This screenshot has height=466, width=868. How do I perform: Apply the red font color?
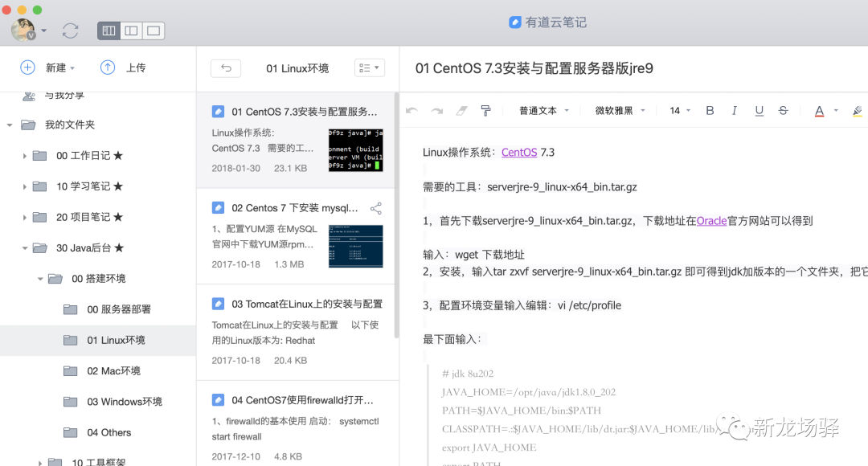point(819,111)
